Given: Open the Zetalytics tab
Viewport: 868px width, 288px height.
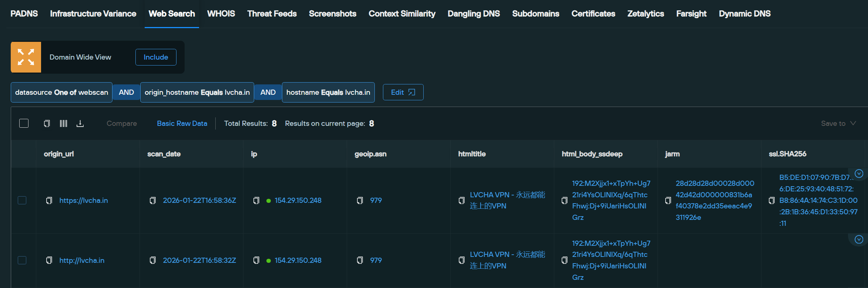Looking at the screenshot, I should pos(646,14).
